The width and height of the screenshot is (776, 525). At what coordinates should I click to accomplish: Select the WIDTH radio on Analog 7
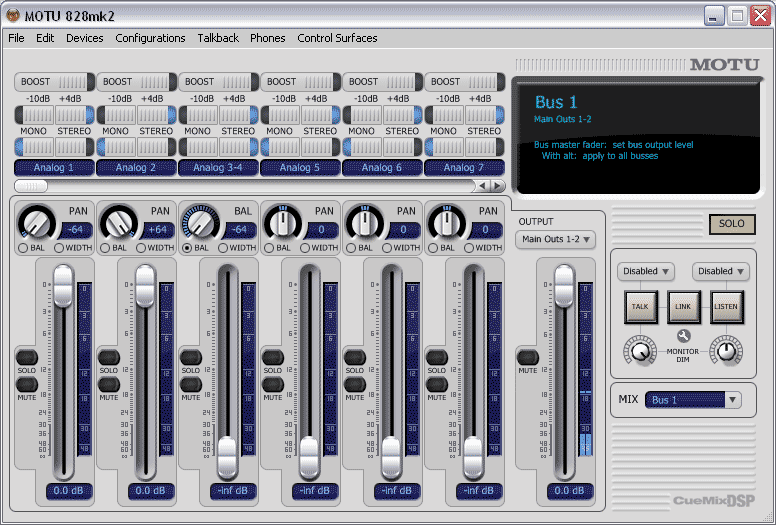tap(469, 248)
